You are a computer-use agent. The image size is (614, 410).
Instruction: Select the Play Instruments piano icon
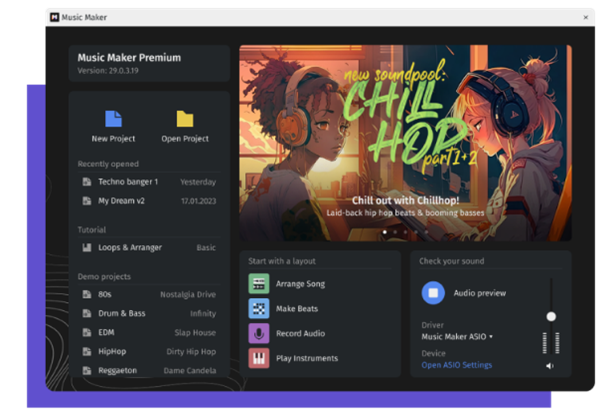[x=259, y=358]
